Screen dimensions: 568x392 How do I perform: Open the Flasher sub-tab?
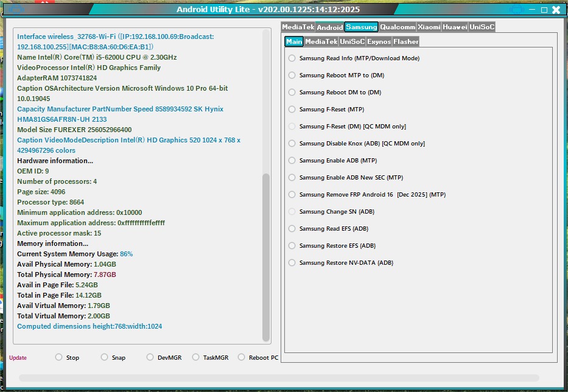pos(405,41)
